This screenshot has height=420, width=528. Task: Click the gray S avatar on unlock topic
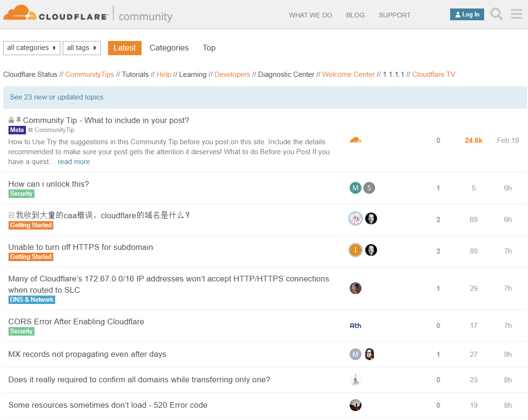pyautogui.click(x=369, y=188)
